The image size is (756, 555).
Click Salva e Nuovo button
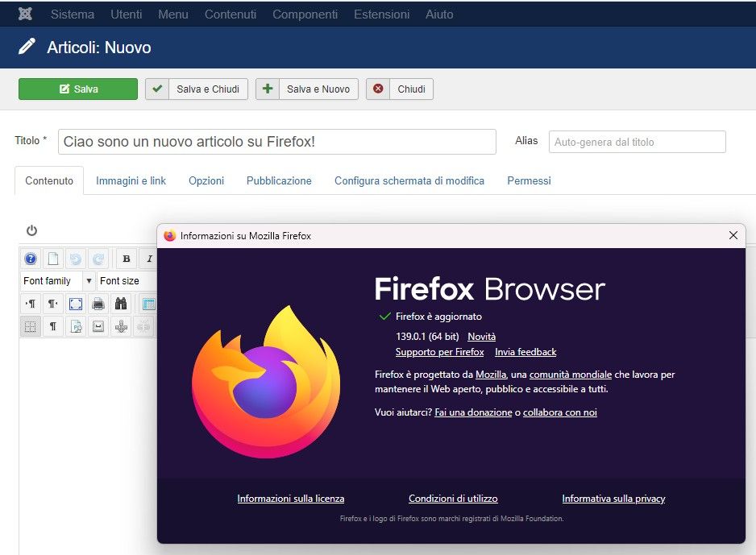point(307,89)
